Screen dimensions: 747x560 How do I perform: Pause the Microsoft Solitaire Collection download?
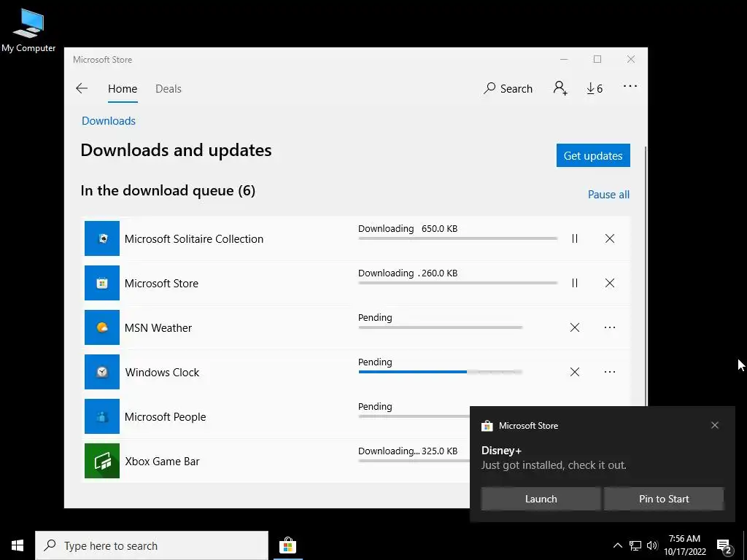pyautogui.click(x=575, y=238)
